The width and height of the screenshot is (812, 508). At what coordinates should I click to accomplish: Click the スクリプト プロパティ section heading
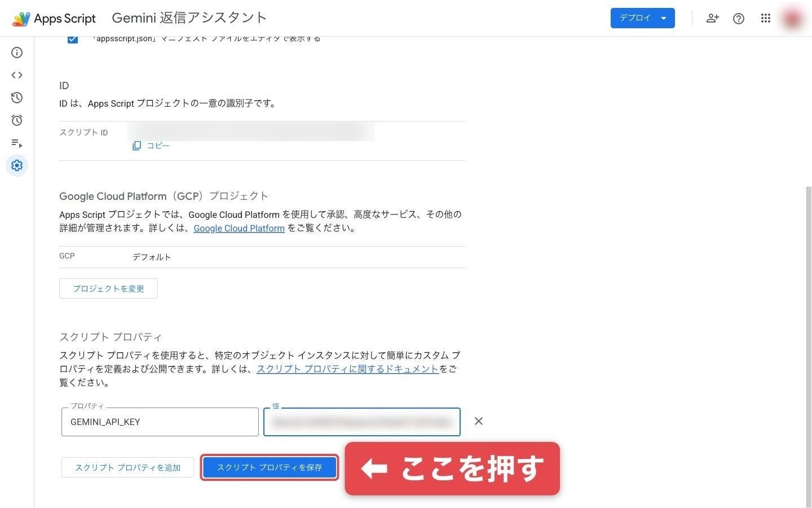pyautogui.click(x=111, y=337)
